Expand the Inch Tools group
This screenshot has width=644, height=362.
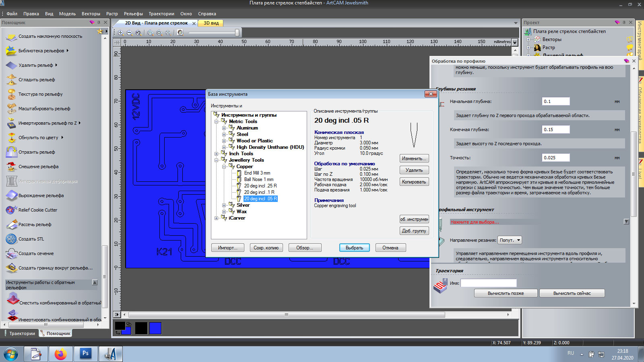[x=217, y=154]
